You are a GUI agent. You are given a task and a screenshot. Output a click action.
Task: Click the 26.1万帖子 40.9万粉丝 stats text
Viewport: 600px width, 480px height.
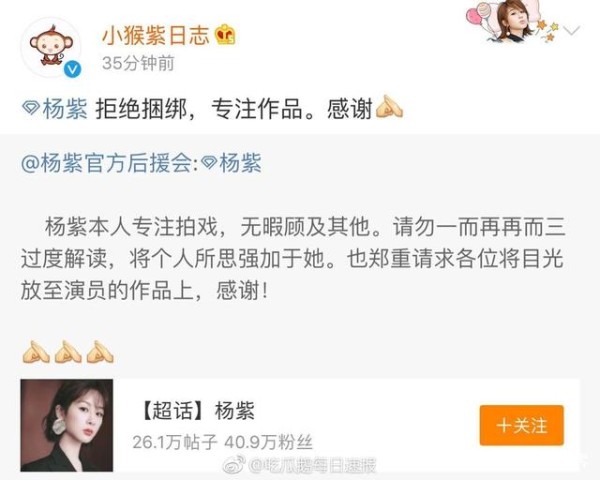(223, 443)
